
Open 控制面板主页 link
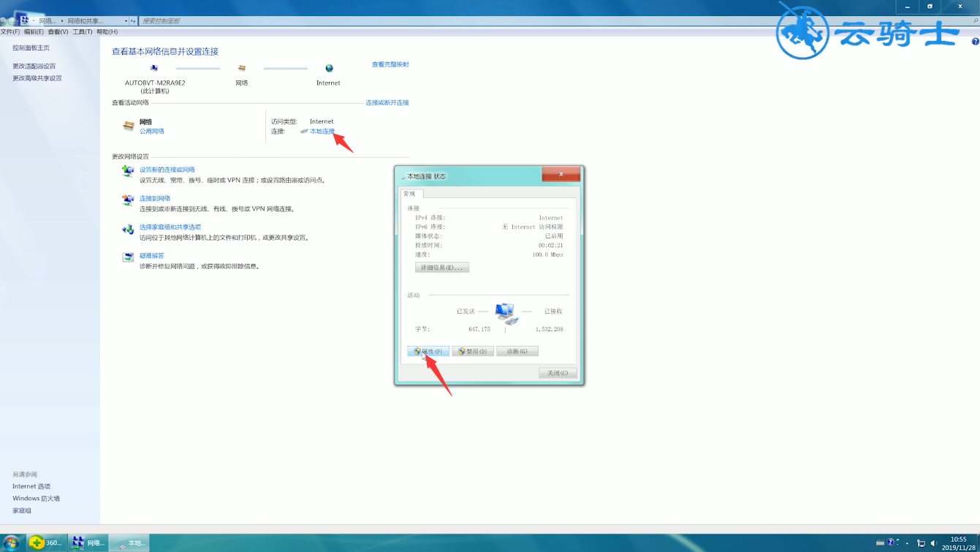[31, 48]
